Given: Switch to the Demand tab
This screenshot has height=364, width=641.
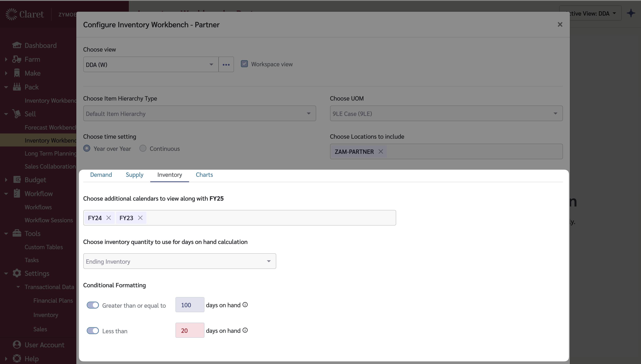Looking at the screenshot, I should tap(101, 175).
